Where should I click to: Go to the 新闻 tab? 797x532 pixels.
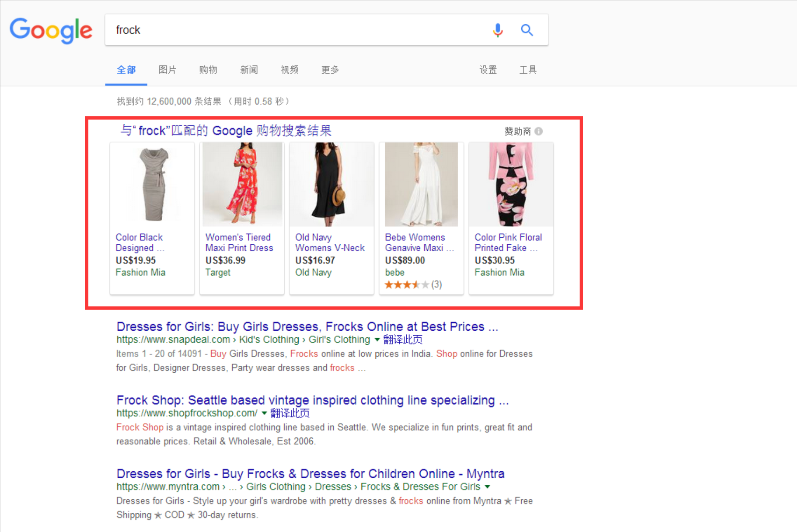(249, 70)
